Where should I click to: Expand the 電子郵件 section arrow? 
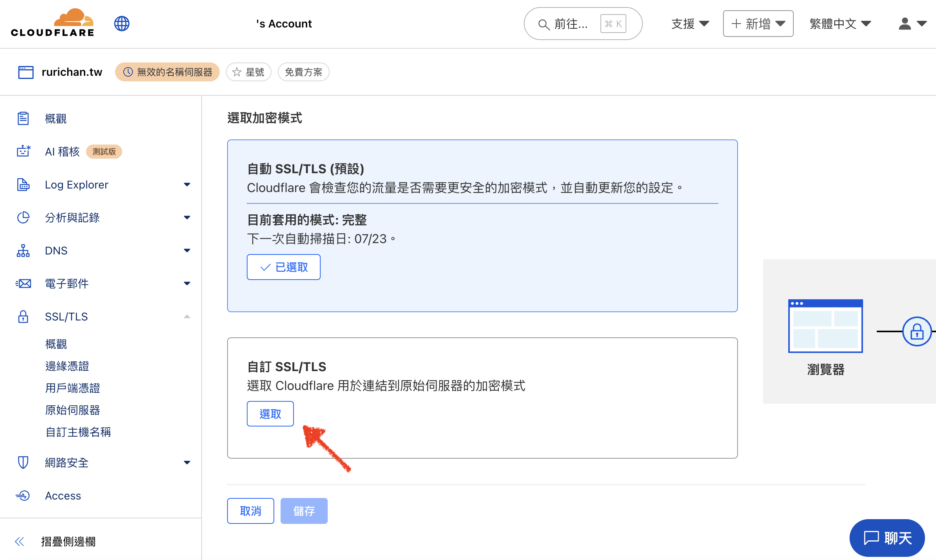coord(187,284)
